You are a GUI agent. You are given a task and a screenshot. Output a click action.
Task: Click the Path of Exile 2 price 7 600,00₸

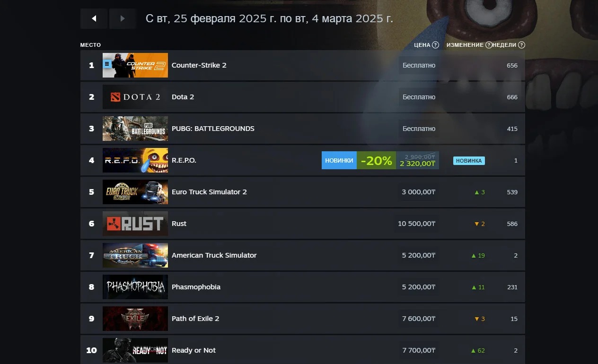click(x=419, y=319)
